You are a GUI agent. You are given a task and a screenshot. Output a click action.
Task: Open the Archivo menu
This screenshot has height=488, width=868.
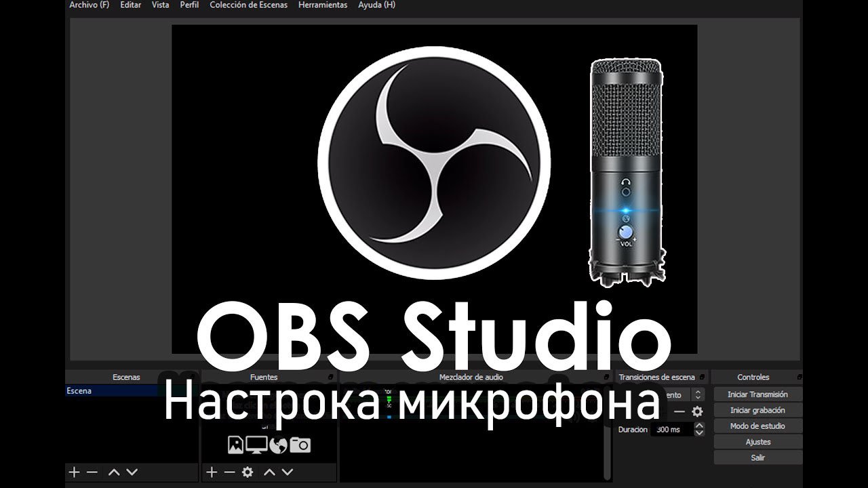point(90,5)
